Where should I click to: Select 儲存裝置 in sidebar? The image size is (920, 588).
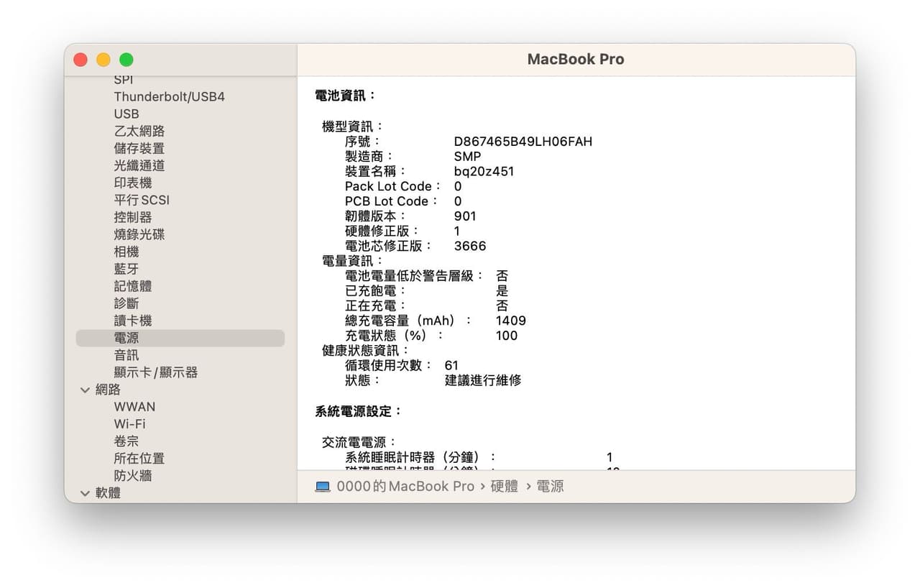coord(139,148)
